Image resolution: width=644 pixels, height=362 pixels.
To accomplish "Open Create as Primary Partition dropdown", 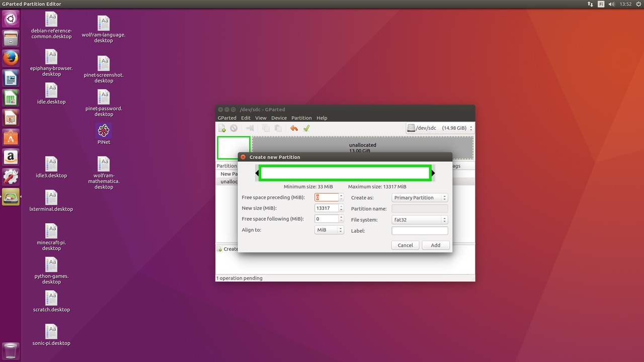I will 420,198.
